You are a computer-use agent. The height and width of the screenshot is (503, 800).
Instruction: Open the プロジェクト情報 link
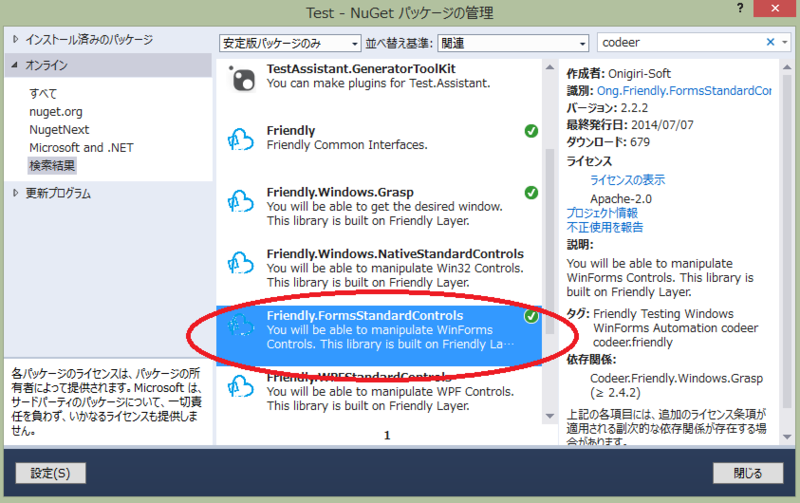[x=602, y=213]
